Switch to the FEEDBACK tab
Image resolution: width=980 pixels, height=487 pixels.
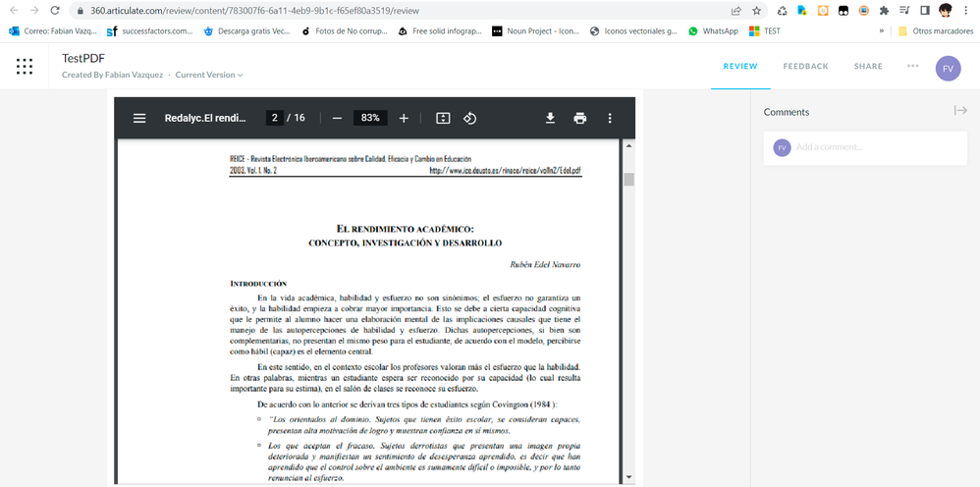(x=805, y=66)
